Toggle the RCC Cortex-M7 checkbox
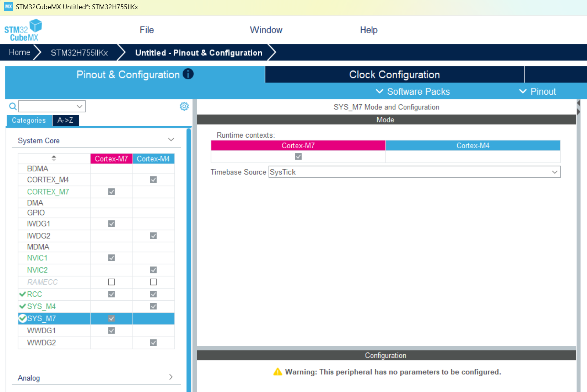 (112, 294)
